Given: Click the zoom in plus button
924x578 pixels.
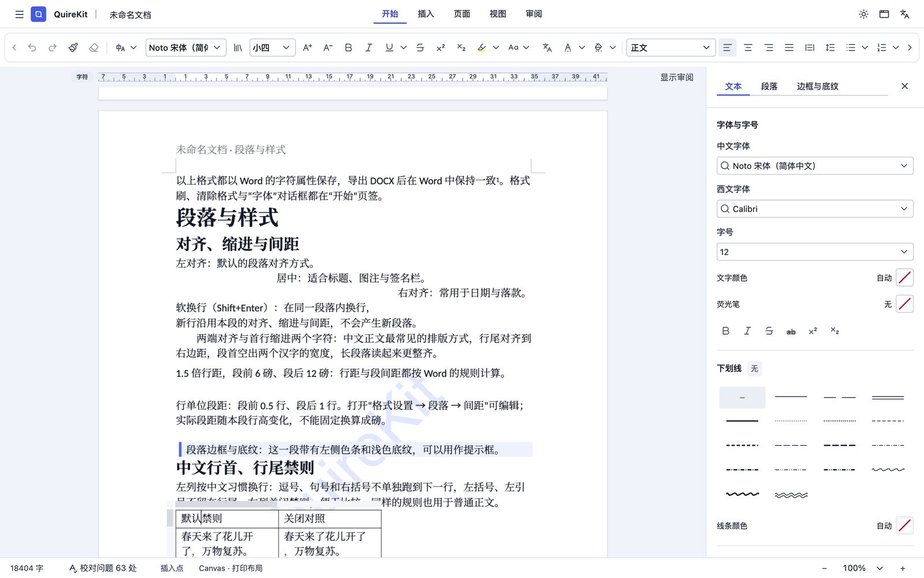Looking at the screenshot, I should [x=903, y=568].
